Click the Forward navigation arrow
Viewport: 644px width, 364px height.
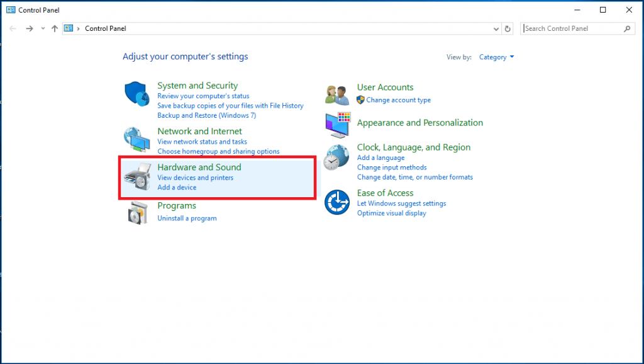pyautogui.click(x=29, y=28)
